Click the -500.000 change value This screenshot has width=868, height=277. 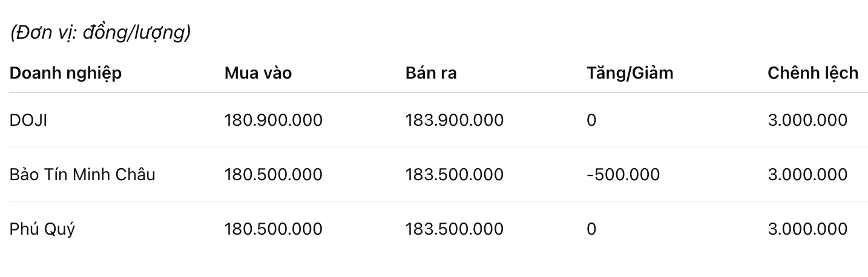[x=623, y=175]
